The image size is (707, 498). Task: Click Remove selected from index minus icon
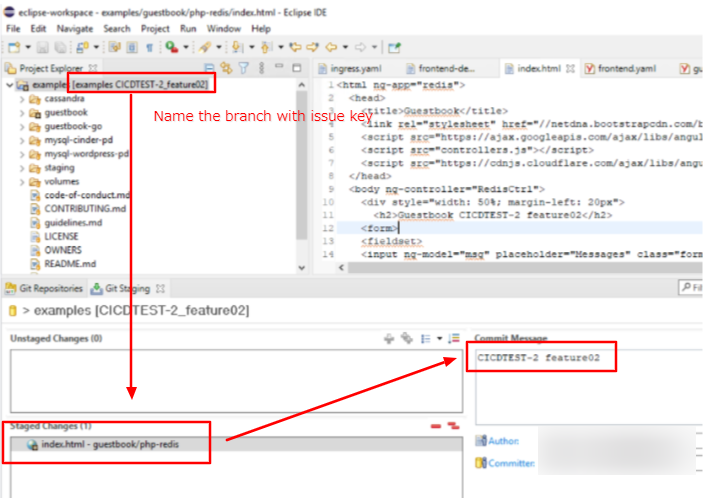(436, 426)
